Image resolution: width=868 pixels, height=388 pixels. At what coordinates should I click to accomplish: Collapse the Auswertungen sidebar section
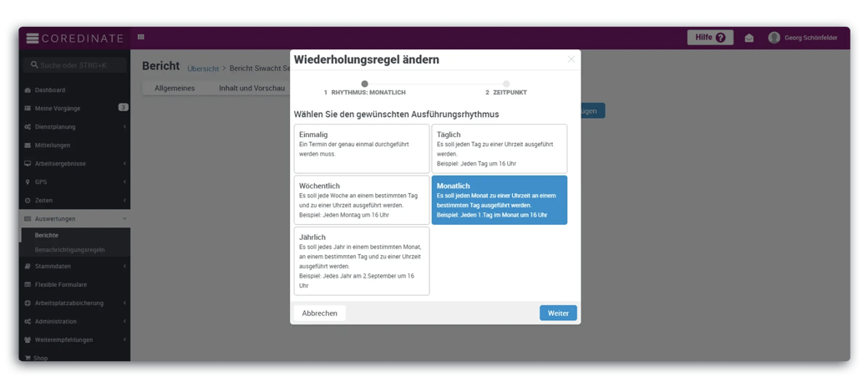pos(75,219)
